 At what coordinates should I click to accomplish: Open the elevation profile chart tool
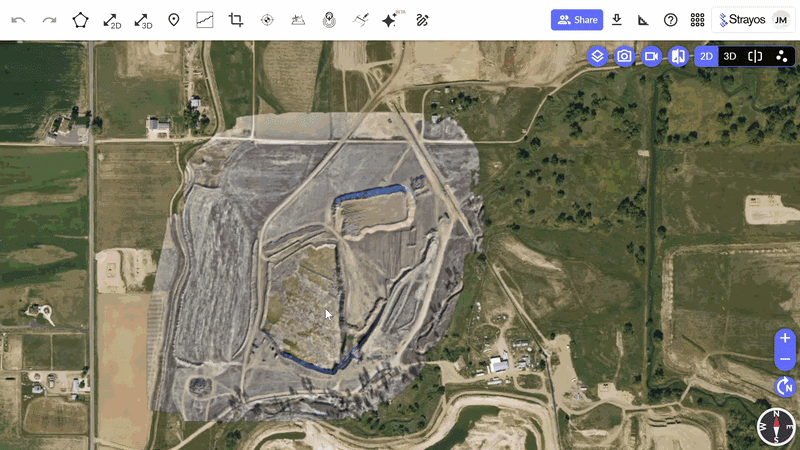click(204, 20)
